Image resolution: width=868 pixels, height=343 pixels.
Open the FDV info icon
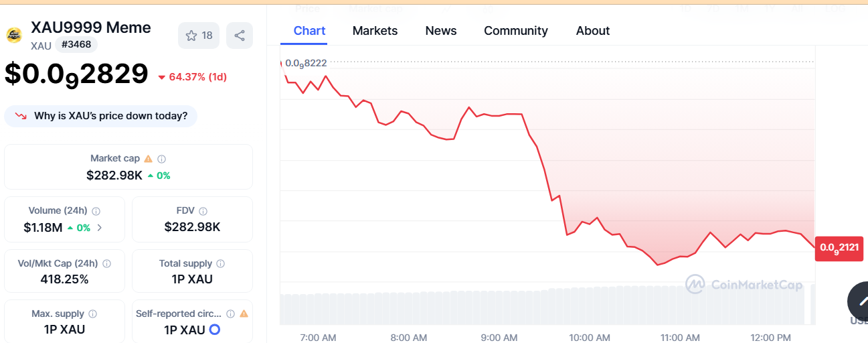click(203, 211)
